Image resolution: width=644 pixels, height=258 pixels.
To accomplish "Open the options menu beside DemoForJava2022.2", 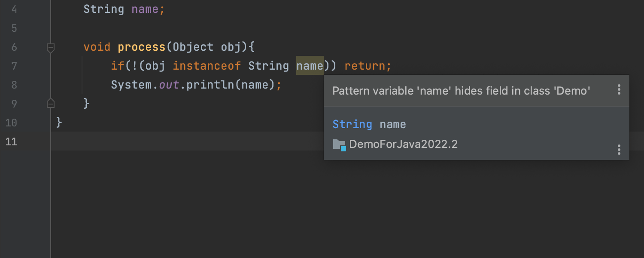I will (619, 150).
